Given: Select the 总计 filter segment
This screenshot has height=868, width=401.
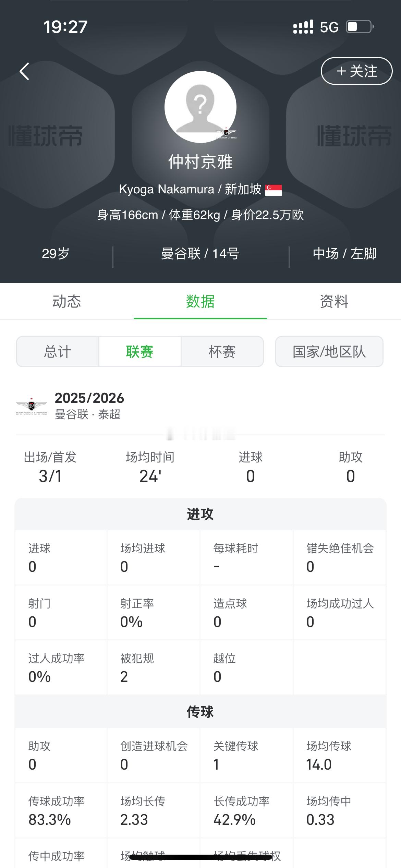Looking at the screenshot, I should (58, 352).
